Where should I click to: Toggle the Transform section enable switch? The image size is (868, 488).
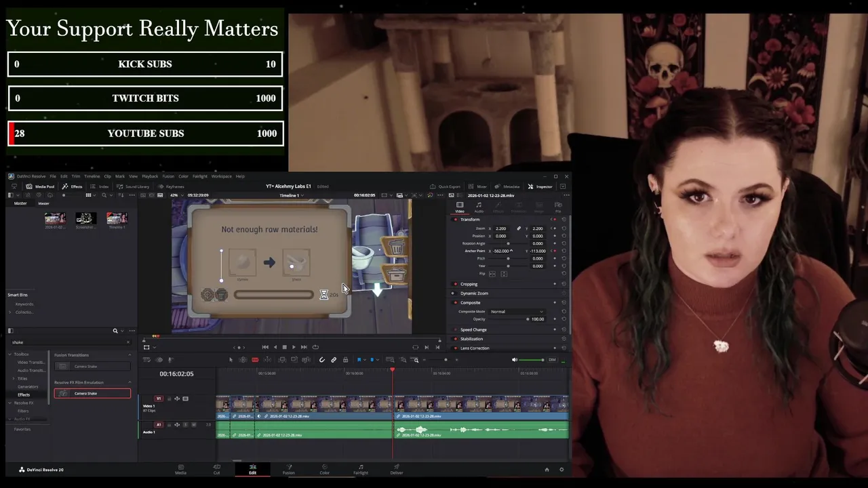[x=455, y=220]
